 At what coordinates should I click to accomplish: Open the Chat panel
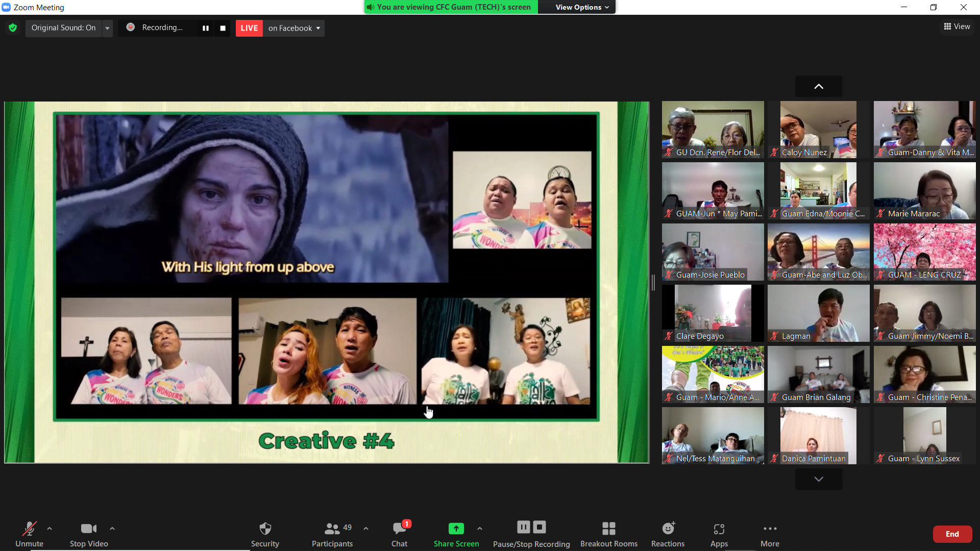(399, 534)
